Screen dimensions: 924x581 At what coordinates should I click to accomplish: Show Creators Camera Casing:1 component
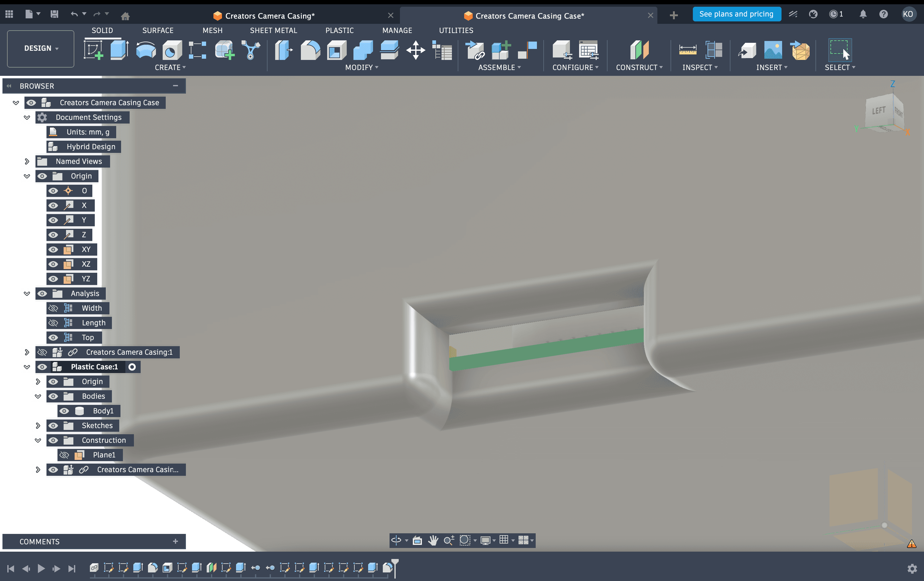click(42, 352)
